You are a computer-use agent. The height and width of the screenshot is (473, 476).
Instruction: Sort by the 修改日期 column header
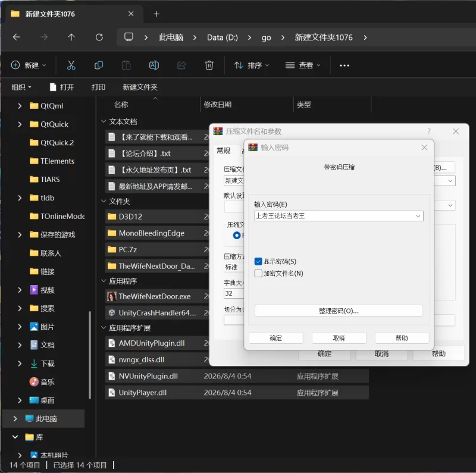218,105
